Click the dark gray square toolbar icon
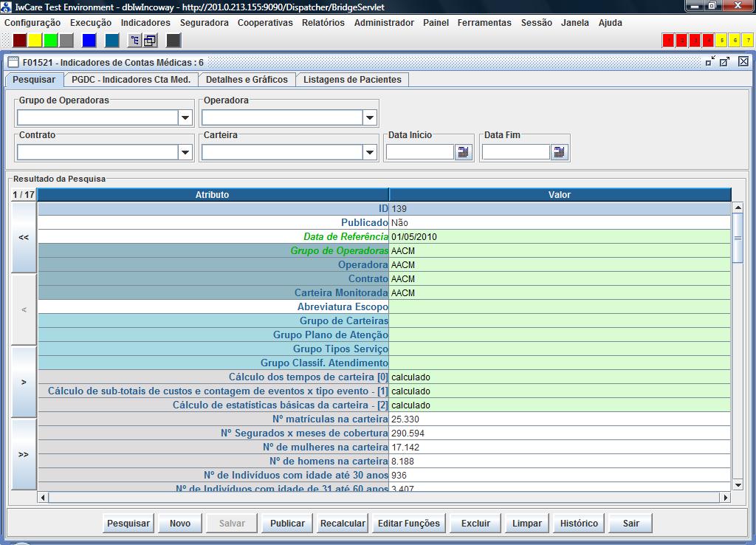 173,41
